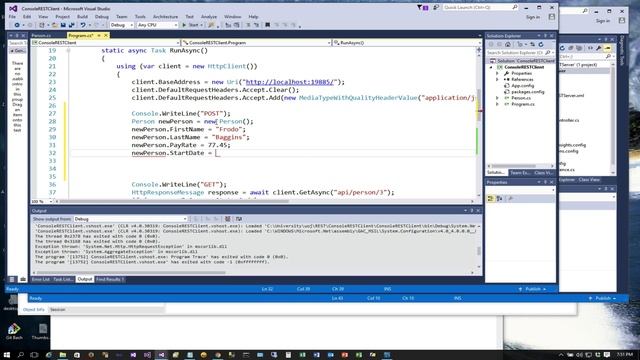Close the Program.cs tab

tap(106, 36)
